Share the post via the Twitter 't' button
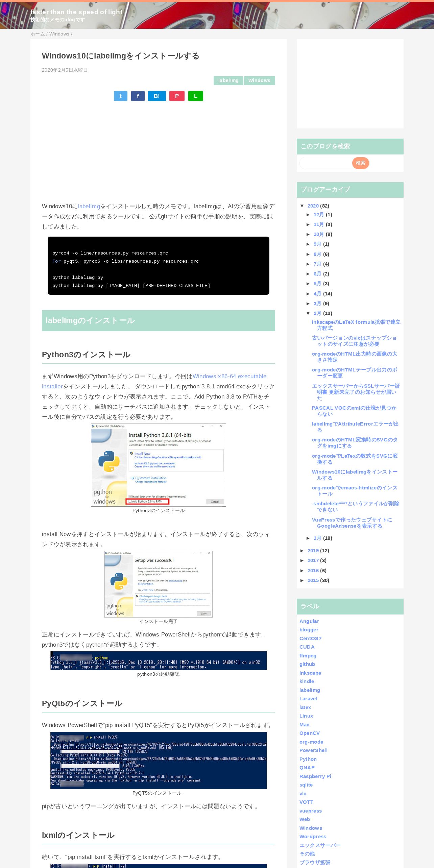 point(121,96)
